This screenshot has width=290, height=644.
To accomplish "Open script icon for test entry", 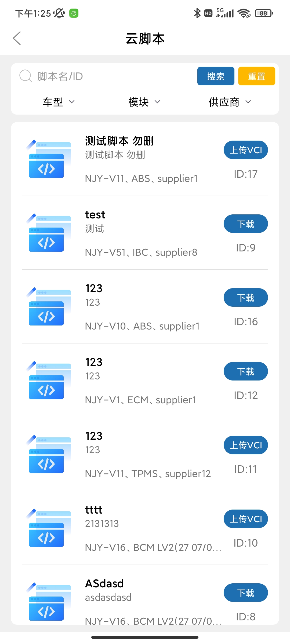I will (x=48, y=233).
